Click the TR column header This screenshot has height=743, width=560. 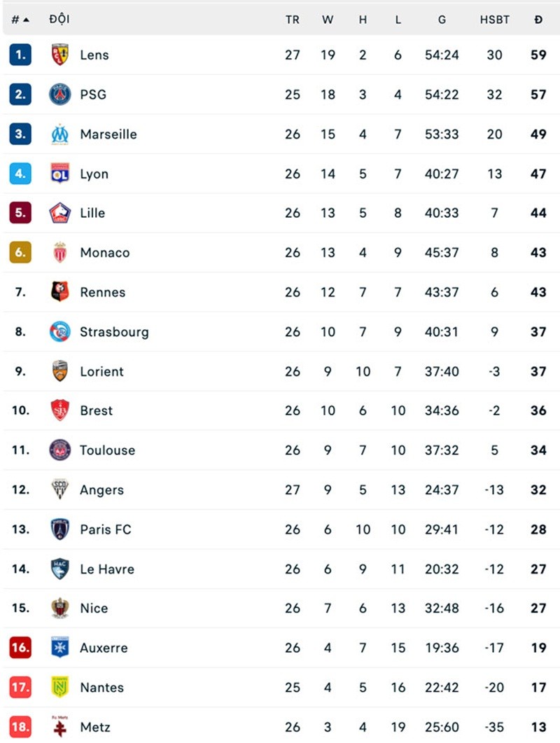293,19
